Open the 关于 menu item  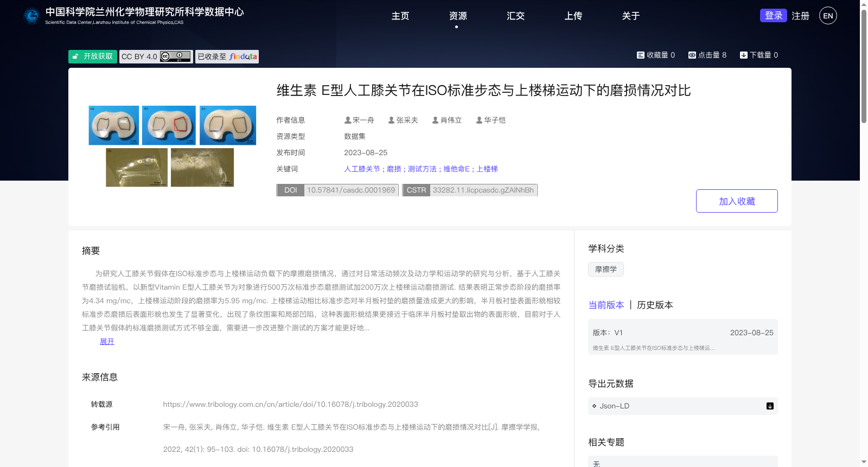pyautogui.click(x=630, y=16)
